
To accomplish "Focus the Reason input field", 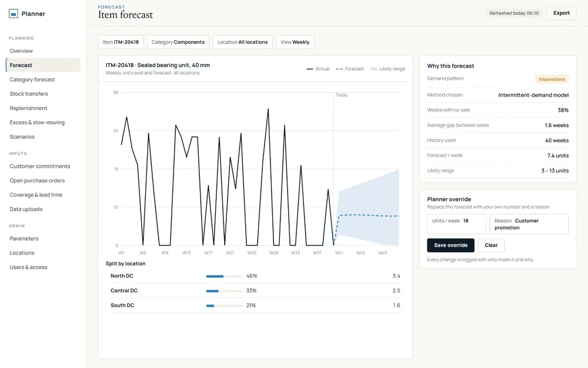I will [x=529, y=224].
